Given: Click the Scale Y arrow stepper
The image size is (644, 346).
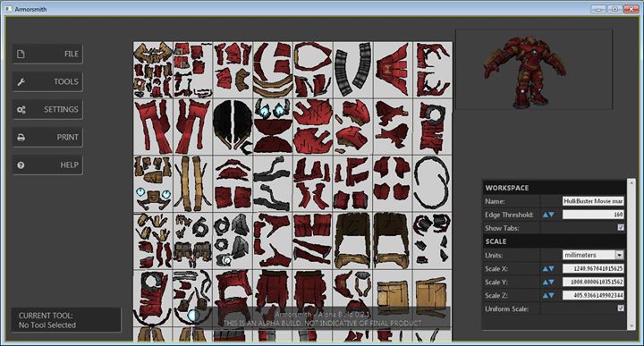Looking at the screenshot, I should (x=548, y=282).
